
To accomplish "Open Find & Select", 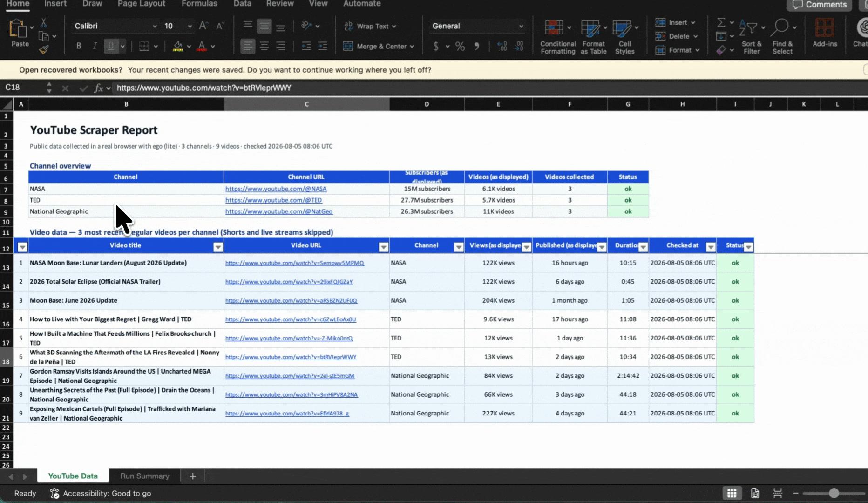I will pyautogui.click(x=782, y=37).
